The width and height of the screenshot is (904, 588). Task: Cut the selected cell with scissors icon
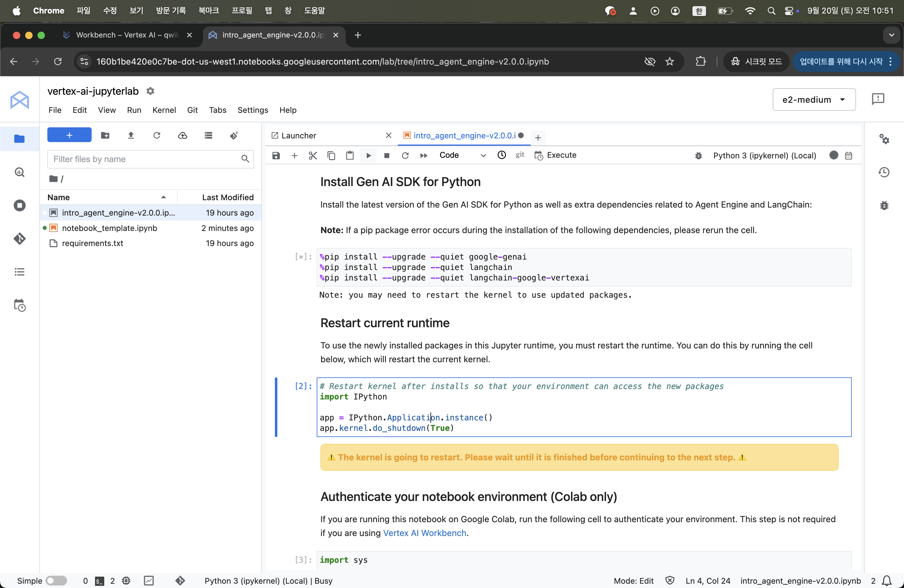(x=313, y=155)
